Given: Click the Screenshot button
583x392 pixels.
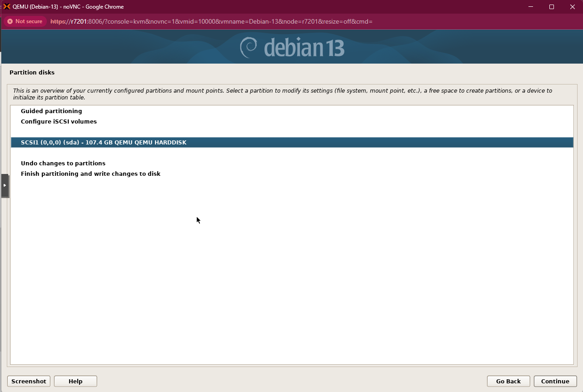Looking at the screenshot, I should click(29, 381).
